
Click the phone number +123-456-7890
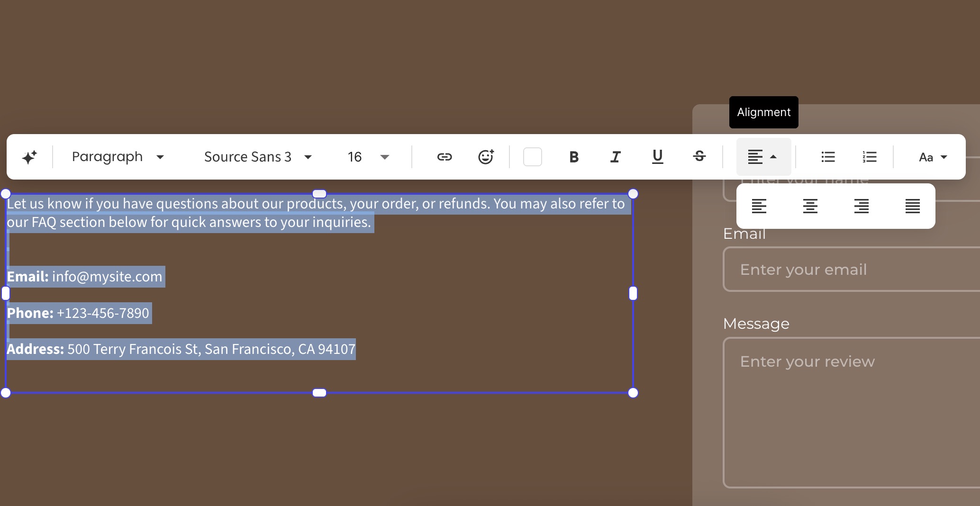tap(103, 313)
